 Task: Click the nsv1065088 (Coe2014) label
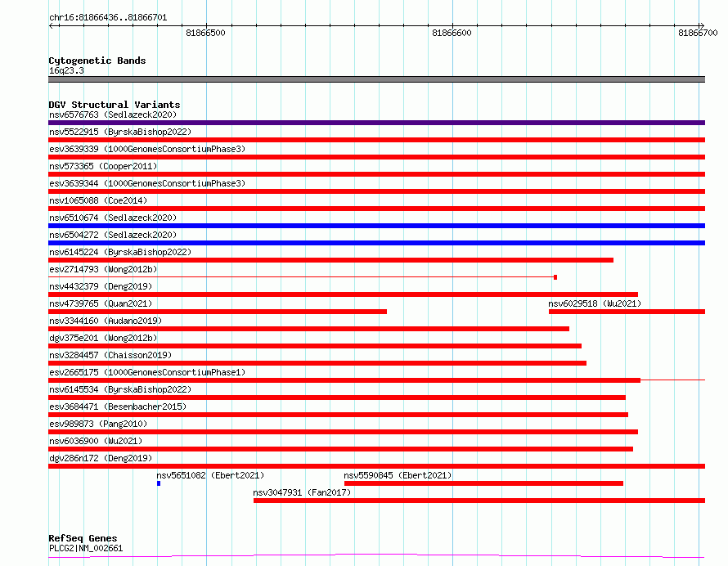(x=98, y=200)
